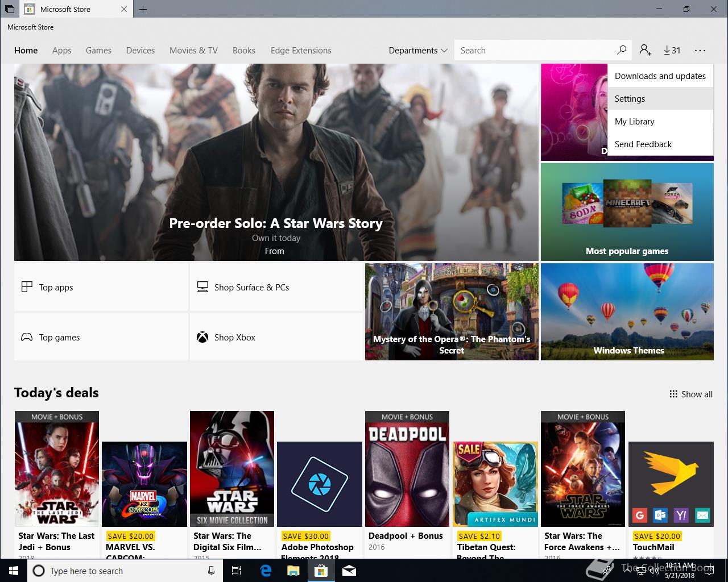Click SAVE $20.00 badge on Marvel vs. Capcom
Screen dimensions: 728x582
pos(130,535)
